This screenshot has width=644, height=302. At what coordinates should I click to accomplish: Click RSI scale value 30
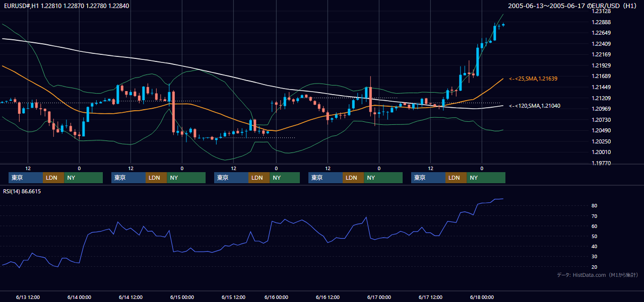[x=595, y=256]
